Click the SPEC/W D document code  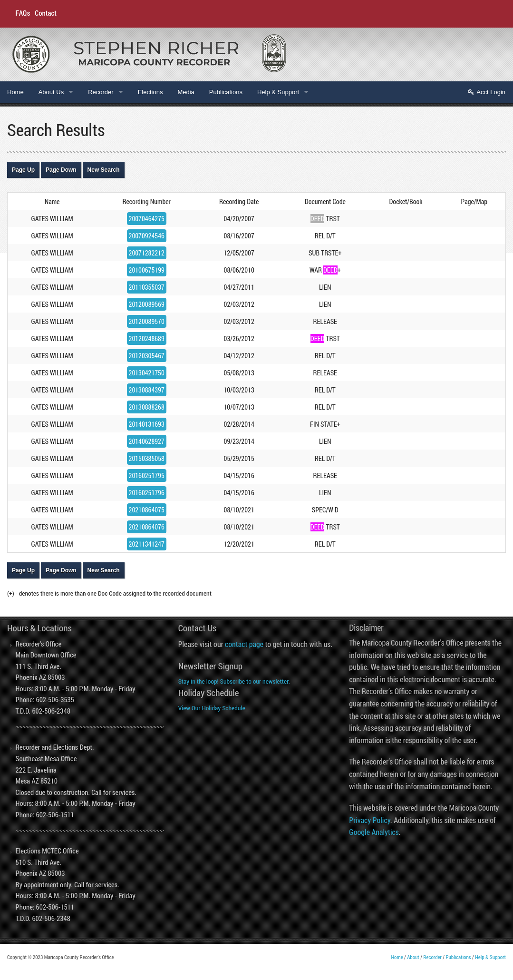(325, 510)
